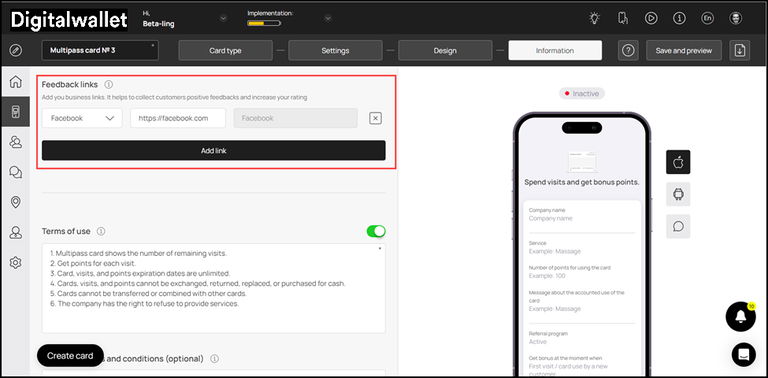Switch preview to Apple device icon
This screenshot has width=768, height=378.
click(x=678, y=162)
